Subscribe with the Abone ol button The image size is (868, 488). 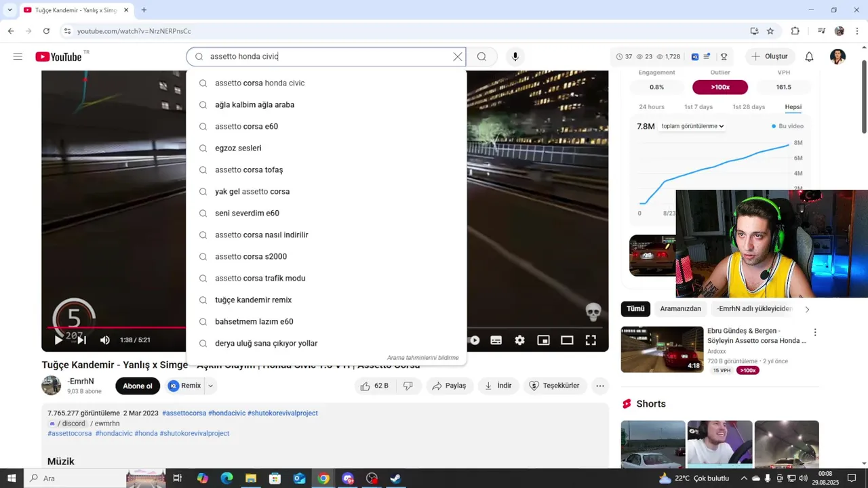pos(138,386)
